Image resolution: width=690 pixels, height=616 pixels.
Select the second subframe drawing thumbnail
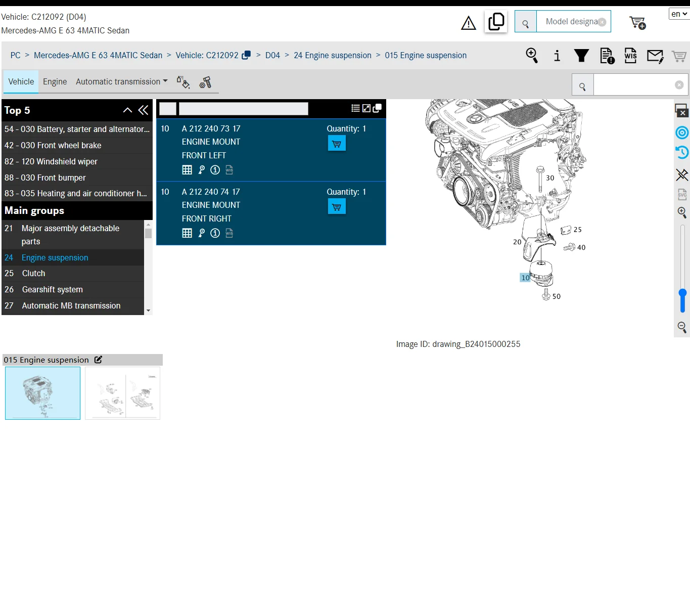pos(122,393)
